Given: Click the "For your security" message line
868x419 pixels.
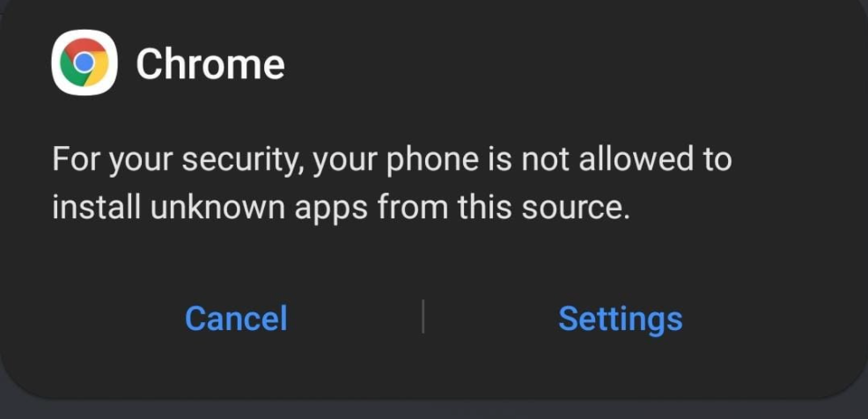Looking at the screenshot, I should pos(392,160).
